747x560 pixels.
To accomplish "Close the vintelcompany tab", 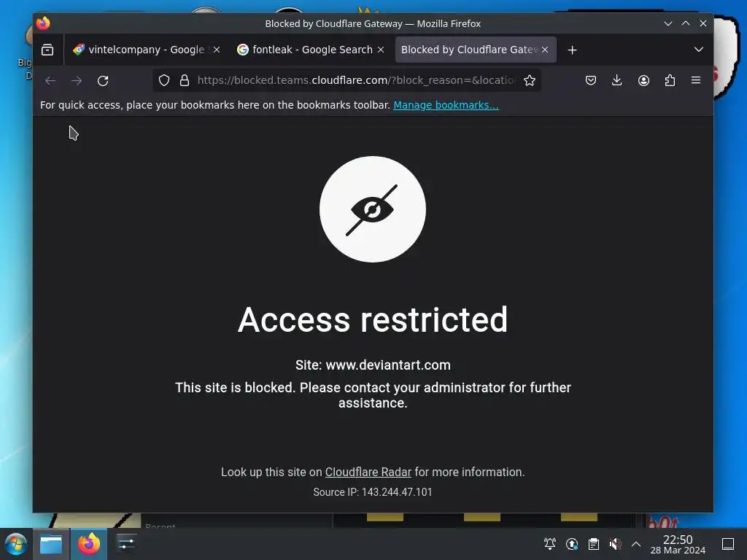I will [217, 50].
